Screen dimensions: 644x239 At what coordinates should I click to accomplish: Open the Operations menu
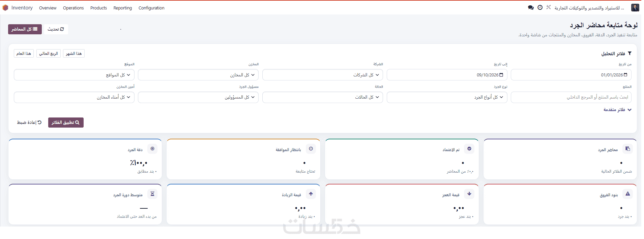pyautogui.click(x=73, y=8)
